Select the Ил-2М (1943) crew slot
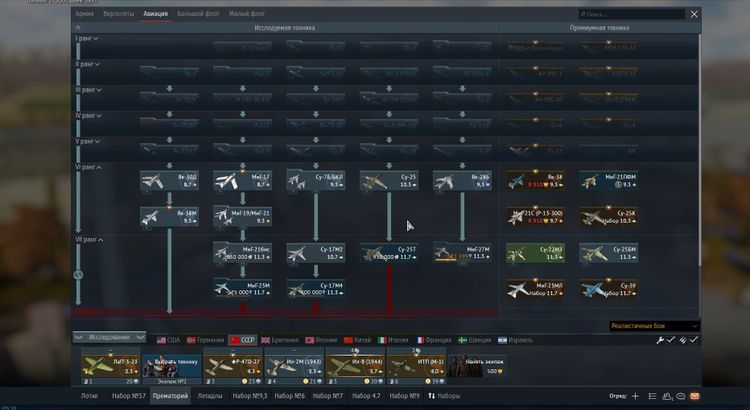 click(x=294, y=365)
